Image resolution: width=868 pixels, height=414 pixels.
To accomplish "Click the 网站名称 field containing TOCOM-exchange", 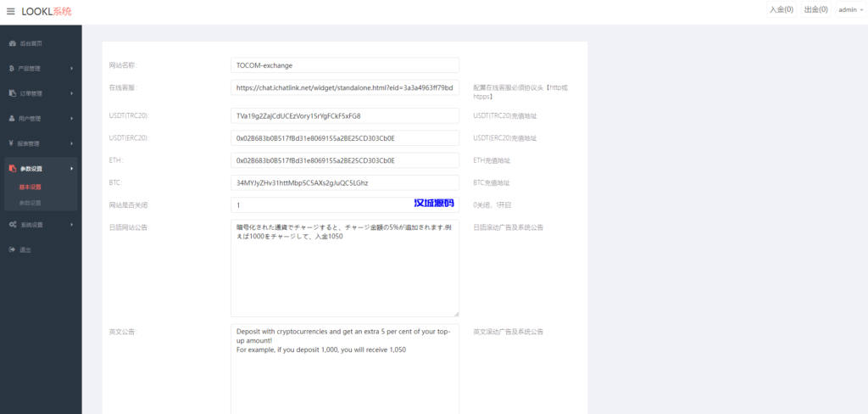I will coord(344,65).
